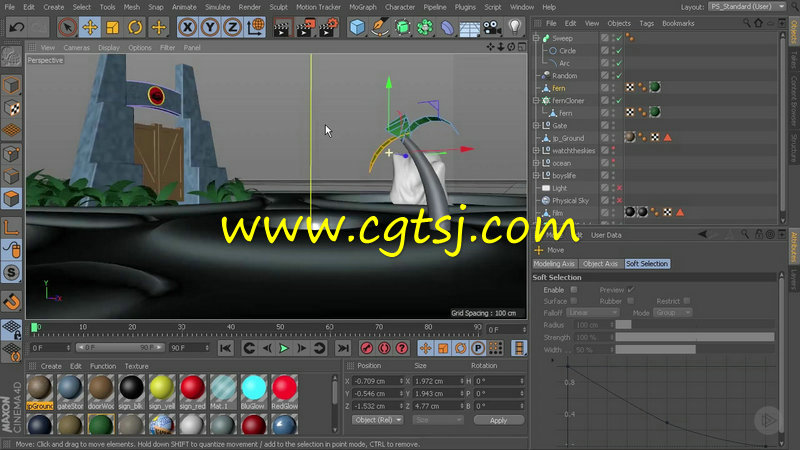Toggle the Rubber checkbox
This screenshot has height=450, width=800.
point(631,301)
